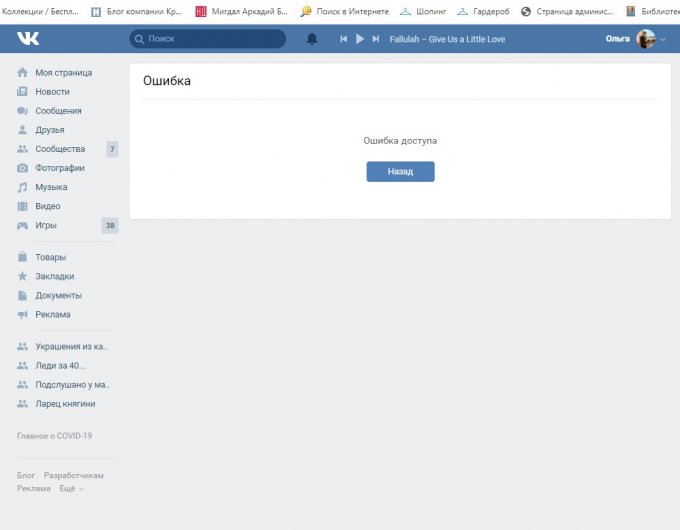Image resolution: width=680 pixels, height=530 pixels.
Task: Click the Поиск search field
Action: tap(212, 39)
